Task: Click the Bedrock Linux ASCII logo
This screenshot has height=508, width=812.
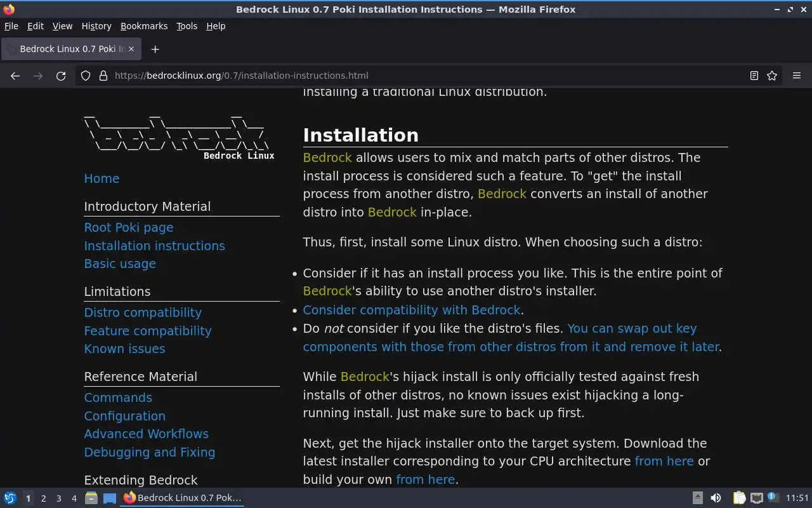Action: point(179,137)
